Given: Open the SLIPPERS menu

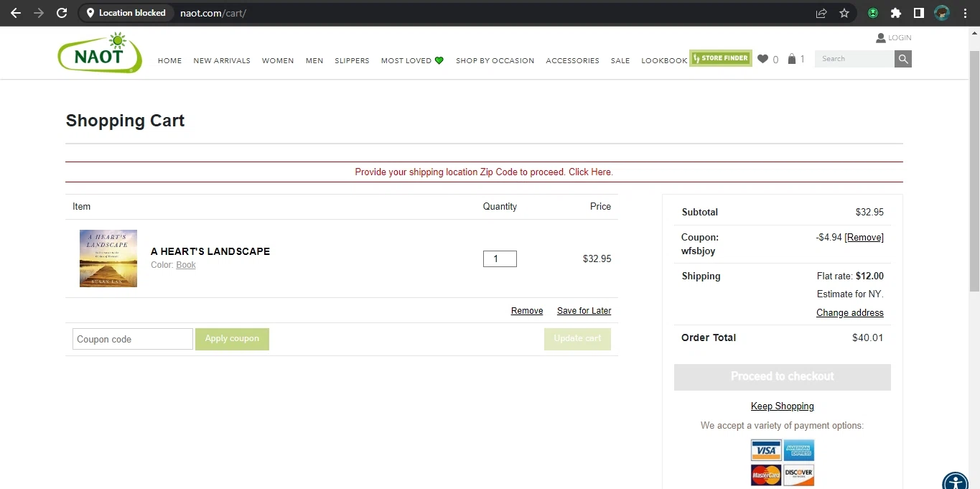Looking at the screenshot, I should (352, 61).
